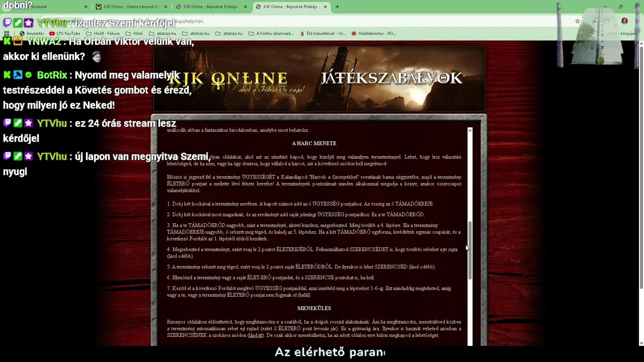Image resolution: width=644 pixels, height=362 pixels.
Task: Click the JÁTÉKSZABÁLYOK title text
Action: 391,78
